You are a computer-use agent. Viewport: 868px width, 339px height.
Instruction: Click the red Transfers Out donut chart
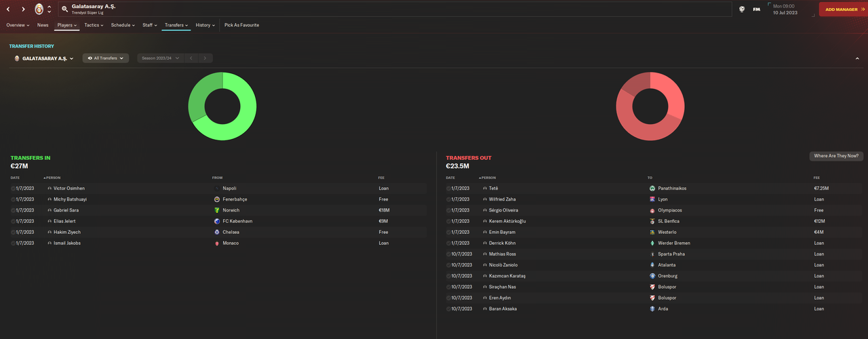pyautogui.click(x=650, y=106)
